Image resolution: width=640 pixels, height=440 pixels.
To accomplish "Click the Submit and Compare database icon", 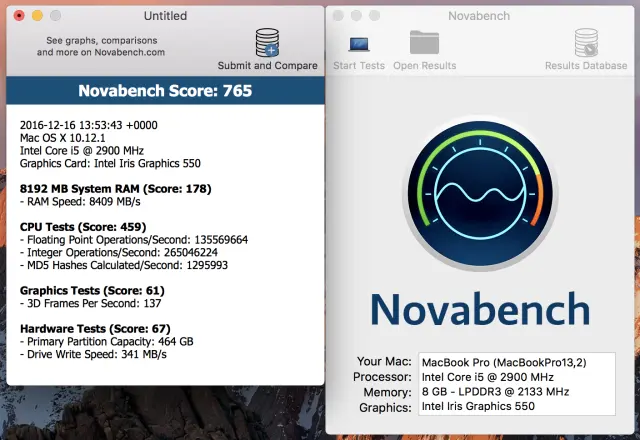I will 267,43.
